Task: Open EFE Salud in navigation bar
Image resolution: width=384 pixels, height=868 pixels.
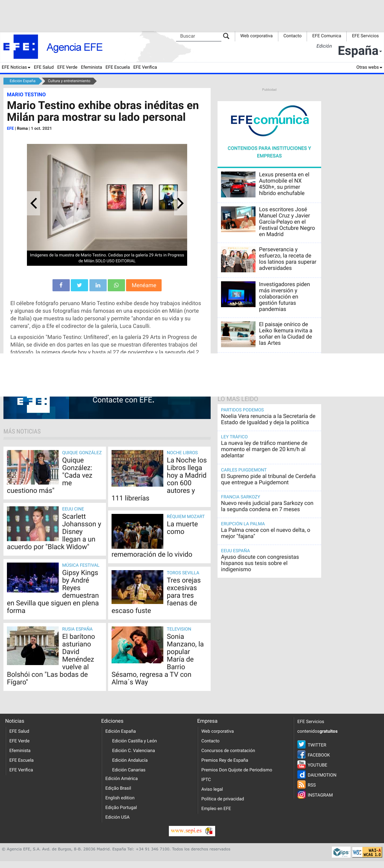Action: pyautogui.click(x=44, y=67)
